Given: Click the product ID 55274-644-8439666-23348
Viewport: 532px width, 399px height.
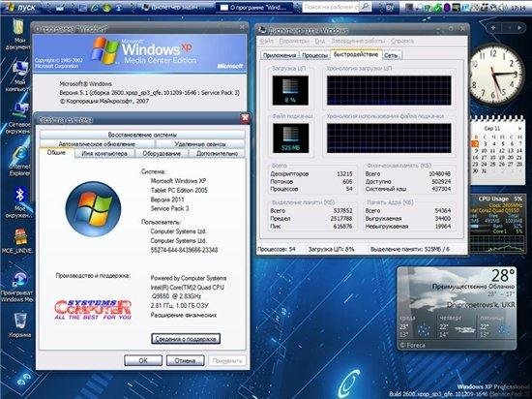Looking at the screenshot, I should 184,250.
